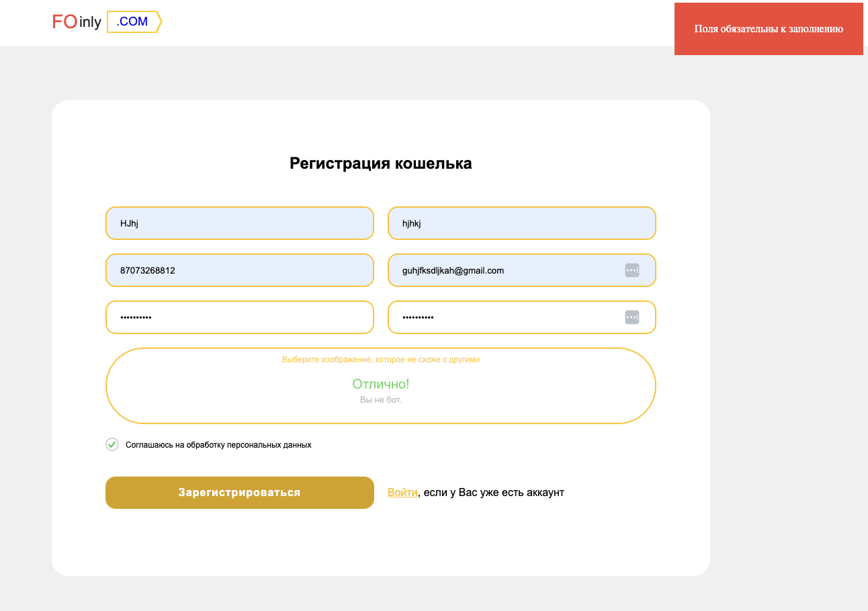
Task: Click into the phone number field 87073268812
Action: click(239, 270)
